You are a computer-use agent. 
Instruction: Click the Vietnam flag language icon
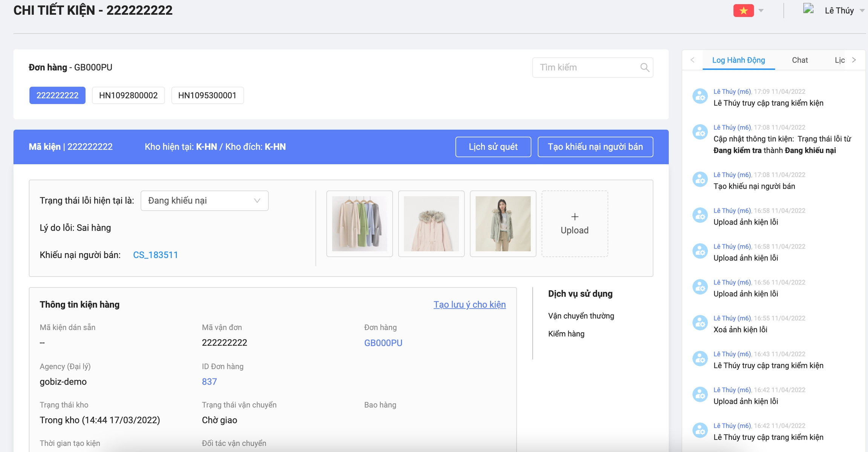743,11
